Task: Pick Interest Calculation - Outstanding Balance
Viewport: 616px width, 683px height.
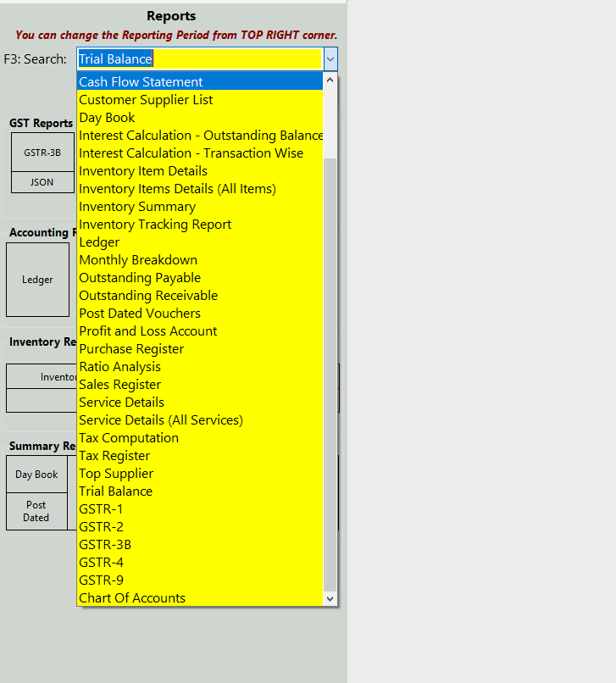Action: (200, 135)
